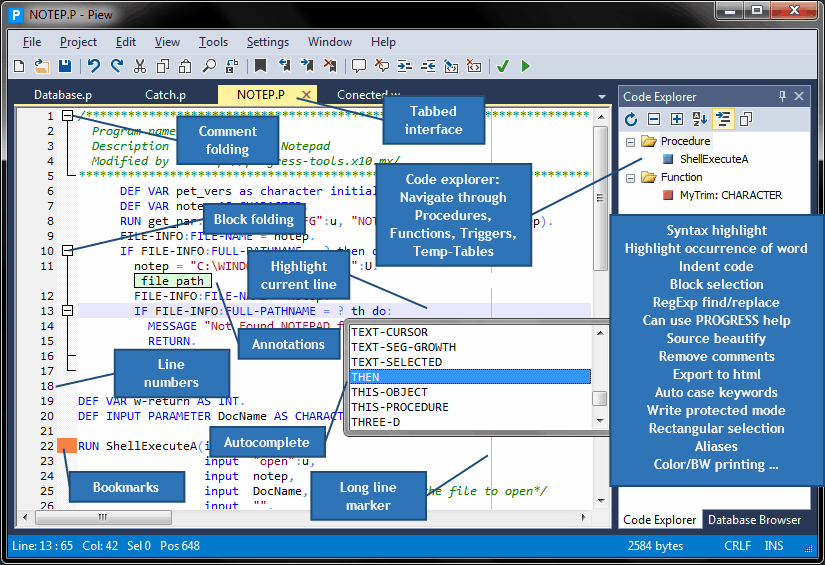Switch to the Database.p tab
Viewport: 825px width, 565px height.
(x=63, y=95)
